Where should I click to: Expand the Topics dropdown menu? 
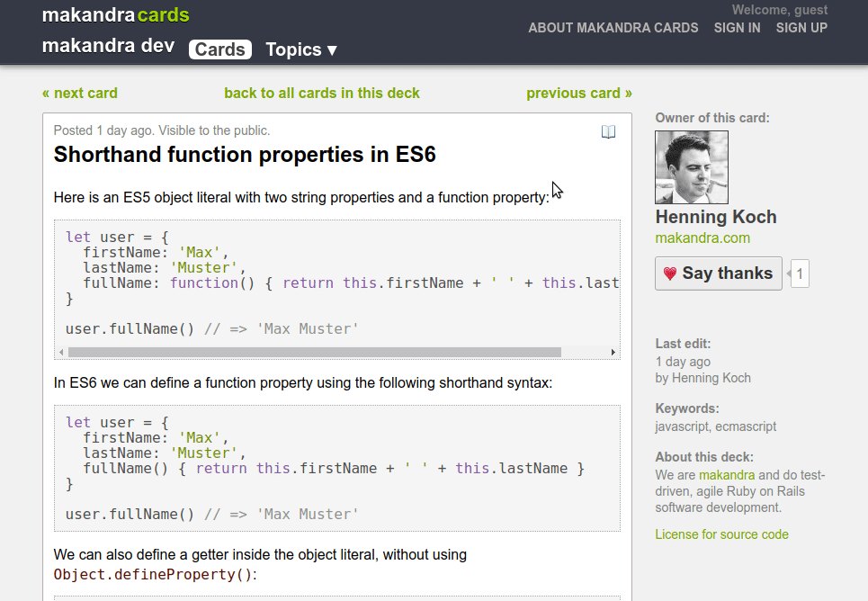tap(301, 49)
